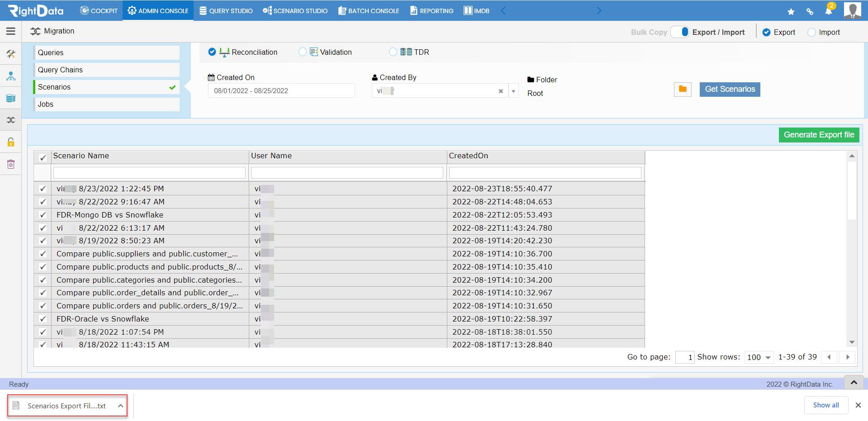
Task: Select the Export radio option
Action: coord(766,32)
